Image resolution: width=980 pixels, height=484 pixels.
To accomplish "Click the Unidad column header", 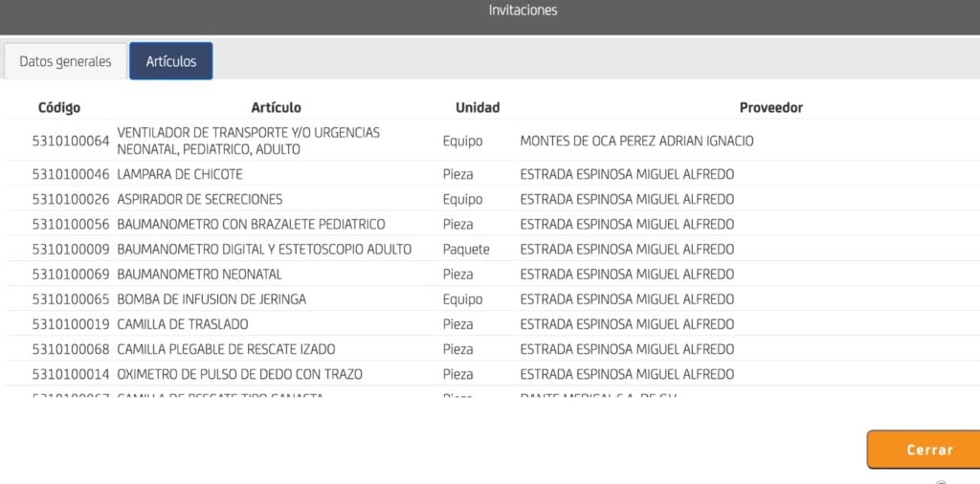I will click(478, 107).
